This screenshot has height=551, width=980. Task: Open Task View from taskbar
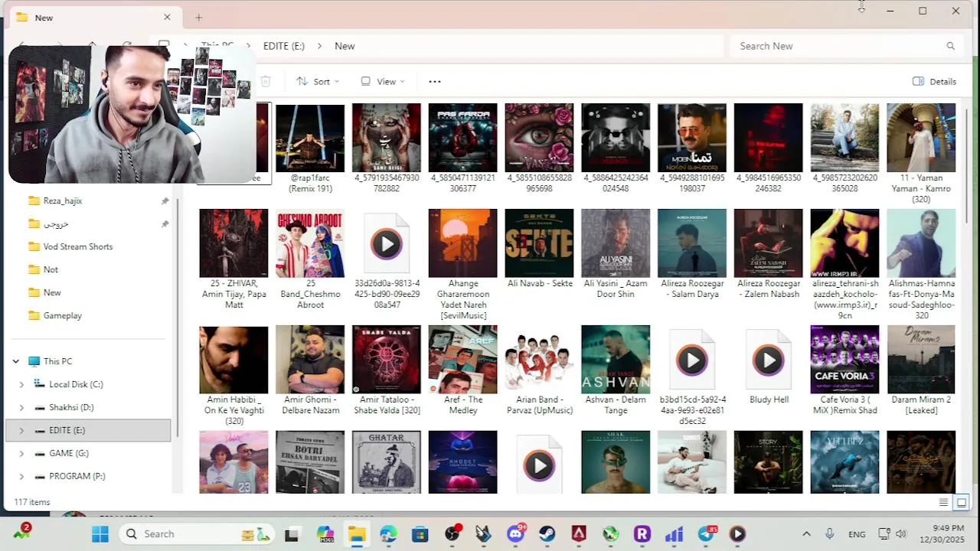click(292, 534)
